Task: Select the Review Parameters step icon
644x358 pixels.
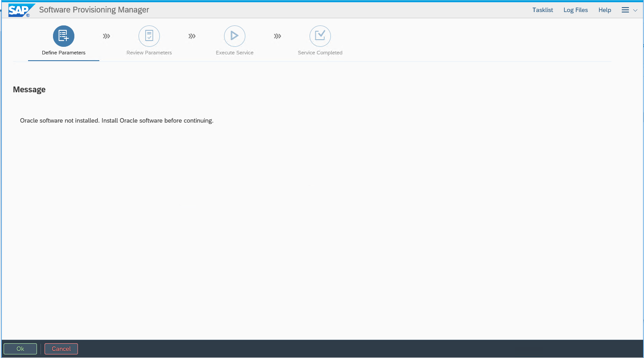Action: click(149, 36)
